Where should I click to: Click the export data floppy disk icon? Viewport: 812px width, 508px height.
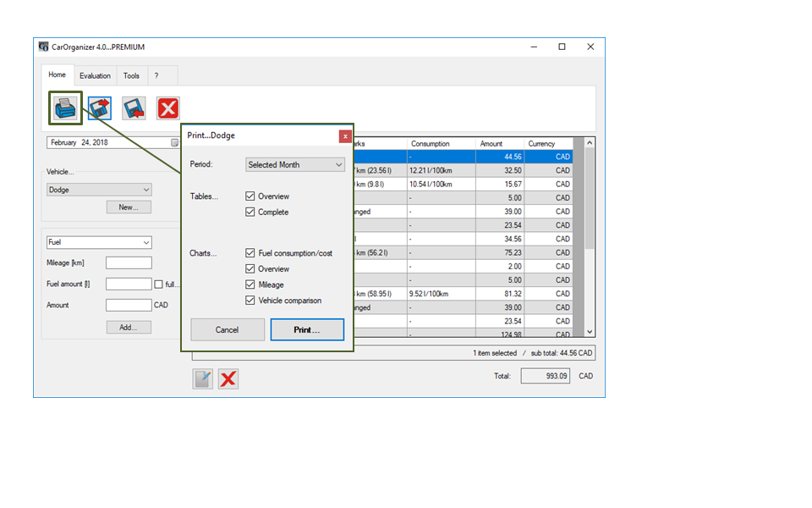(100, 108)
